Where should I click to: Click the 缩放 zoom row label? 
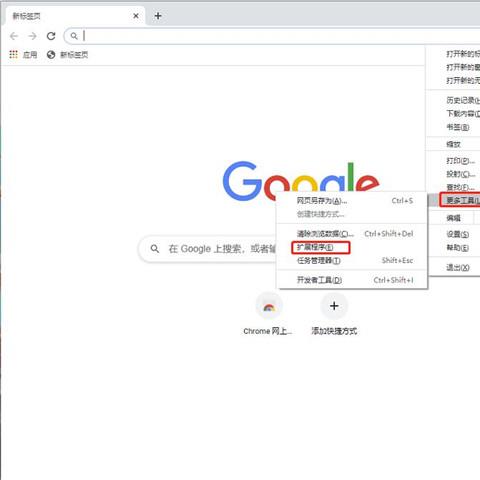(453, 144)
